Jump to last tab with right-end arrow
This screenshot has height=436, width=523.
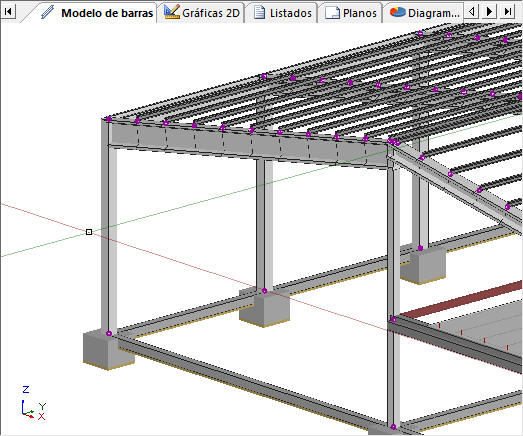[508, 12]
